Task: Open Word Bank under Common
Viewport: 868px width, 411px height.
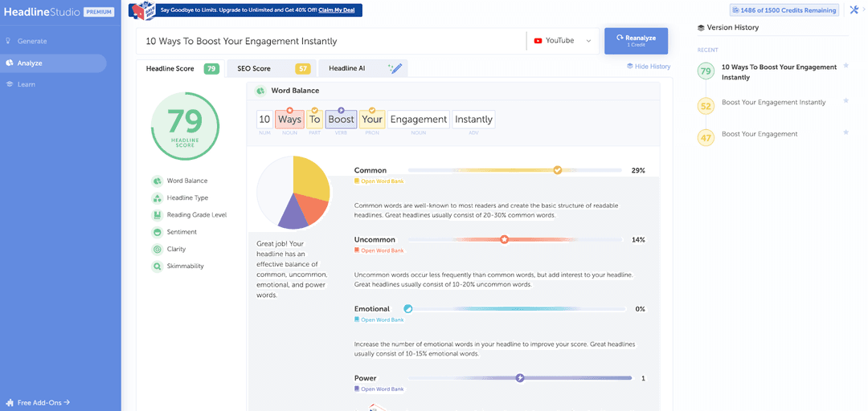Action: click(x=382, y=181)
